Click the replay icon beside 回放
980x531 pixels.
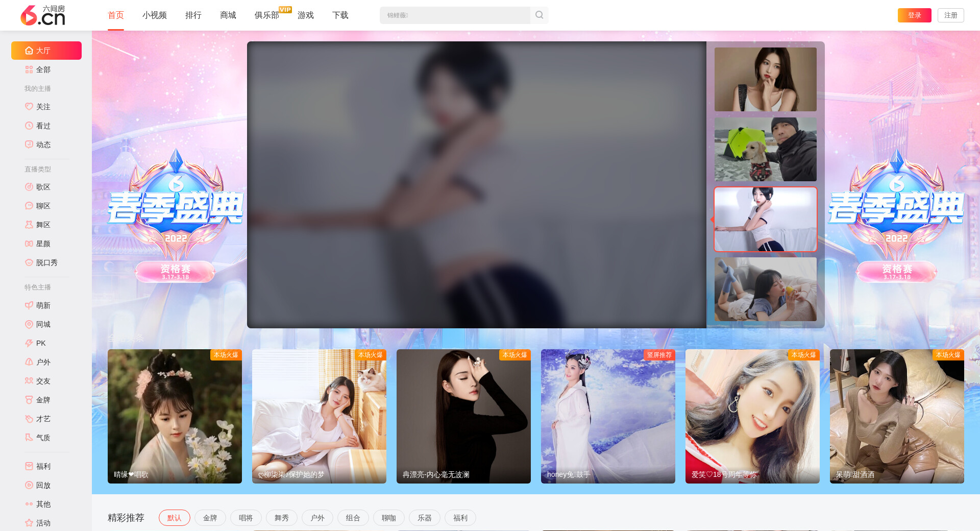coord(29,485)
